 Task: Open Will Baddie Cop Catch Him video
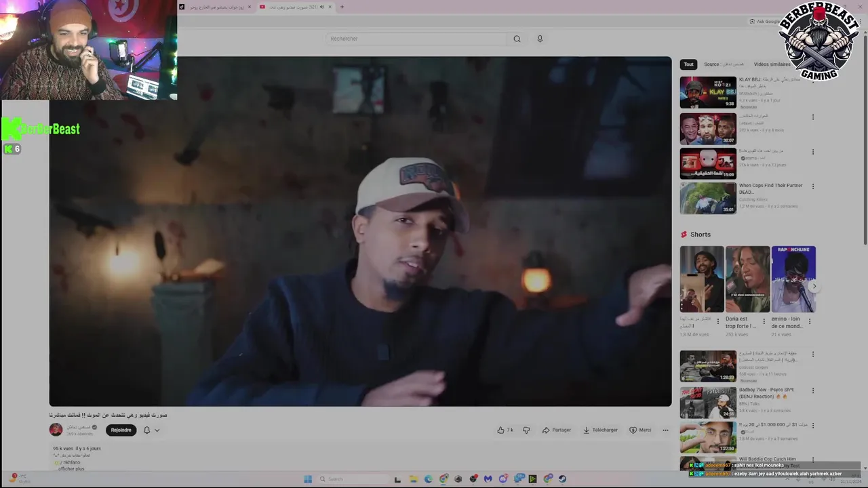[x=768, y=459]
